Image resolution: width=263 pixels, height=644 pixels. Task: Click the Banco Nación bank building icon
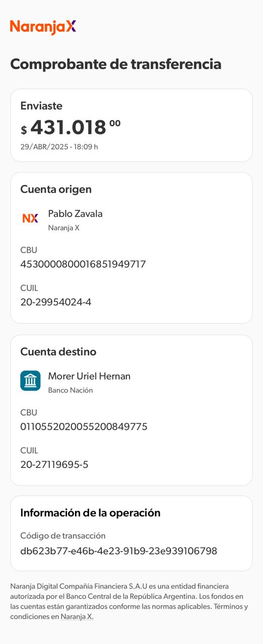point(30,381)
